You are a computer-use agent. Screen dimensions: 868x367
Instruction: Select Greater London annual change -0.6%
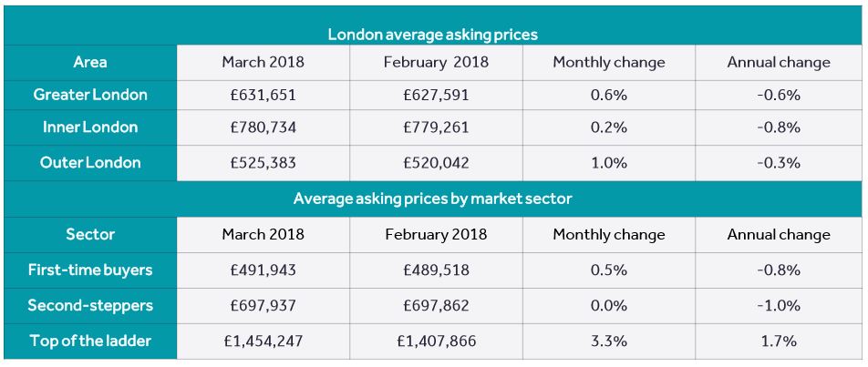tap(778, 94)
